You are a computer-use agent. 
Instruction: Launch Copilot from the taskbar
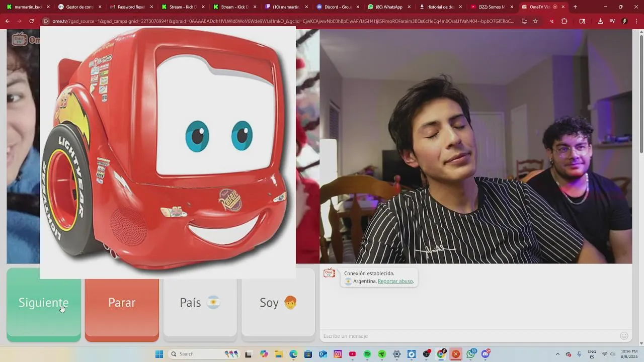coord(264,354)
